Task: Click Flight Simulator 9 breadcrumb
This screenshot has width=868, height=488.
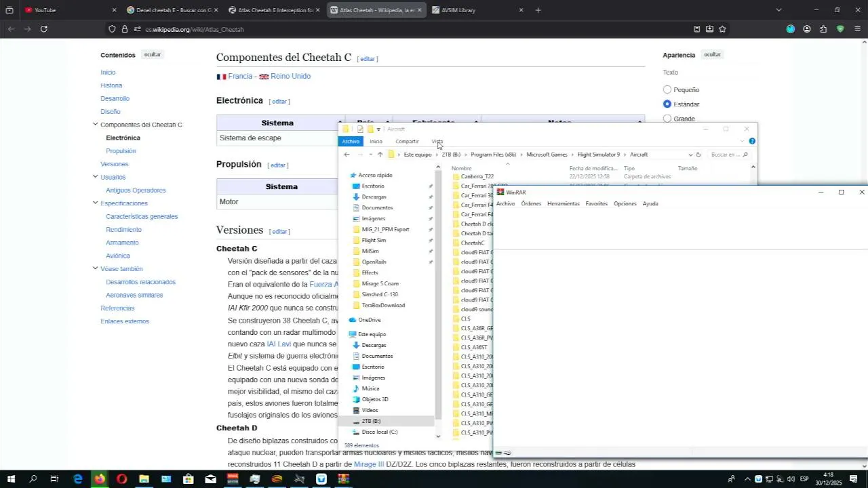Action: pyautogui.click(x=599, y=155)
